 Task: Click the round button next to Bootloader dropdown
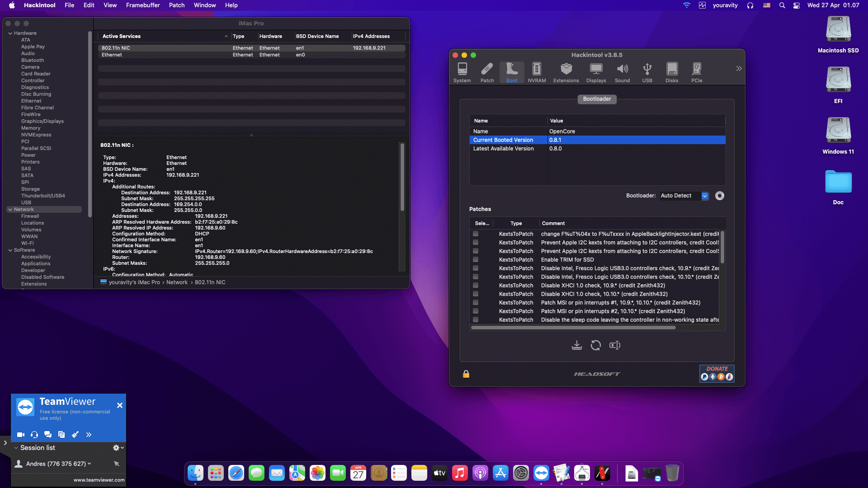point(720,196)
